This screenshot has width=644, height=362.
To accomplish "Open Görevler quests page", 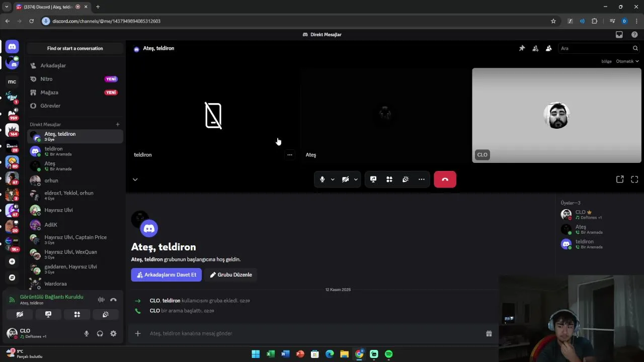I will tap(75, 106).
